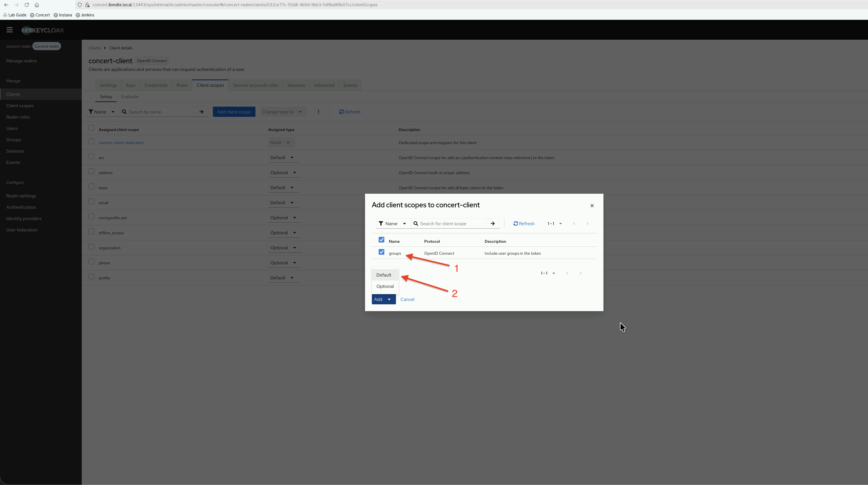Submit the Search by name arrow

[x=202, y=112]
